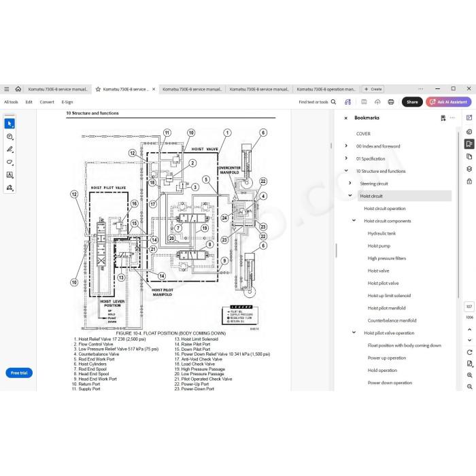Collapse the Hoist pilot valve operation bookmark
This screenshot has height=476, width=476.
(354, 333)
